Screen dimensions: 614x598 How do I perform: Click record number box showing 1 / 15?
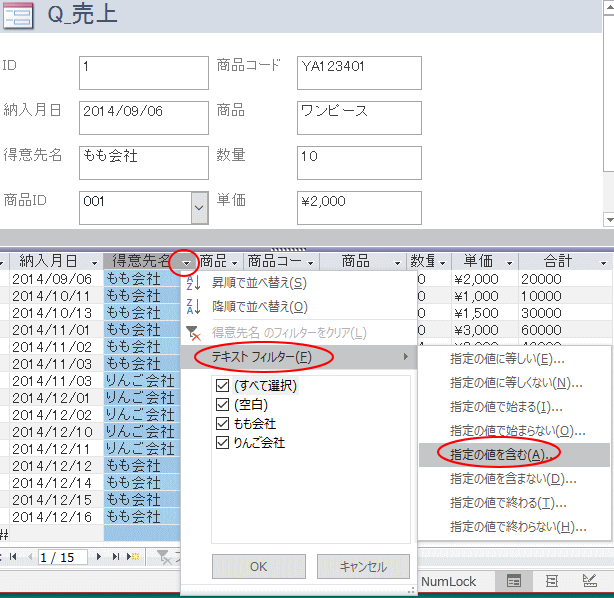click(63, 557)
